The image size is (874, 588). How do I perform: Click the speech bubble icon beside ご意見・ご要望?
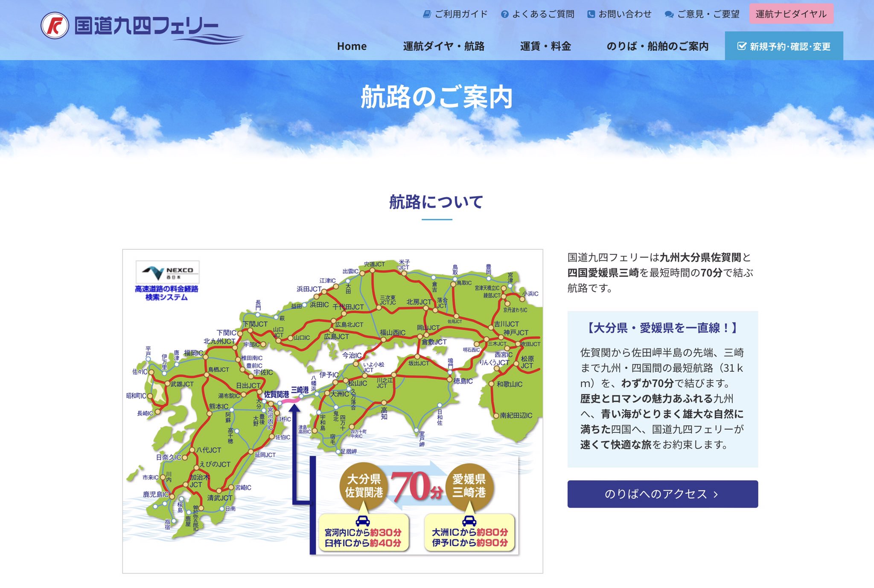[x=669, y=15]
